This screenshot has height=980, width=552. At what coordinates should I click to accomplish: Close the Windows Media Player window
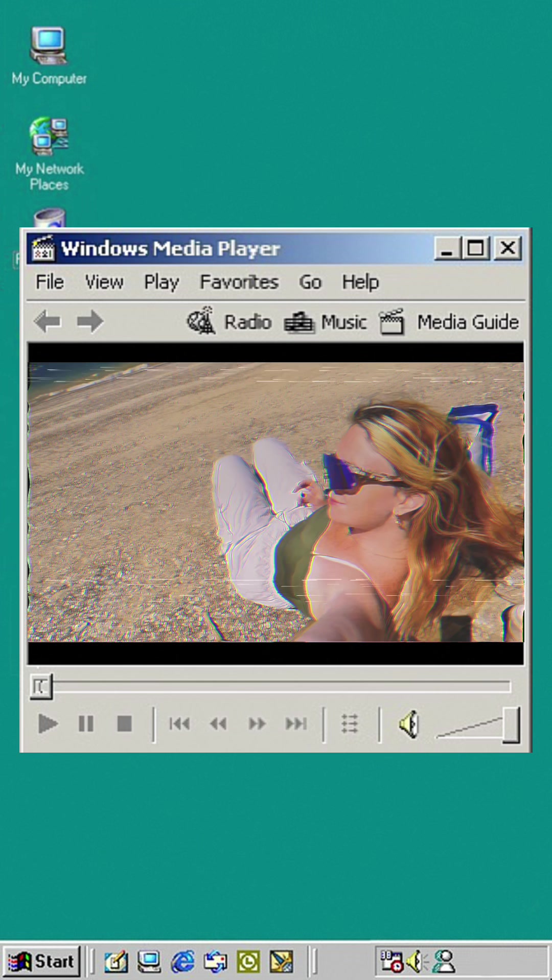[508, 248]
